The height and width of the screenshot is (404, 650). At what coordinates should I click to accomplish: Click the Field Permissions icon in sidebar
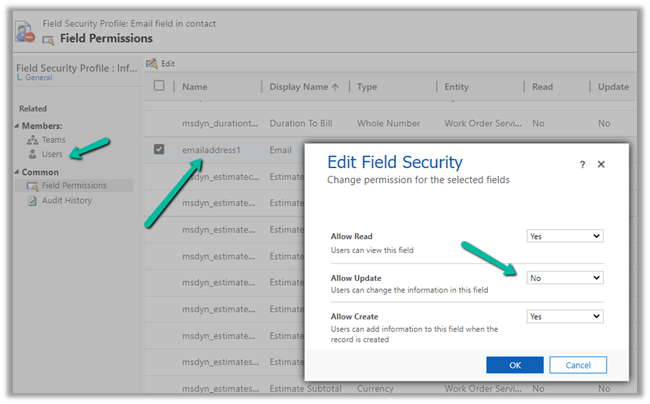[x=32, y=186]
